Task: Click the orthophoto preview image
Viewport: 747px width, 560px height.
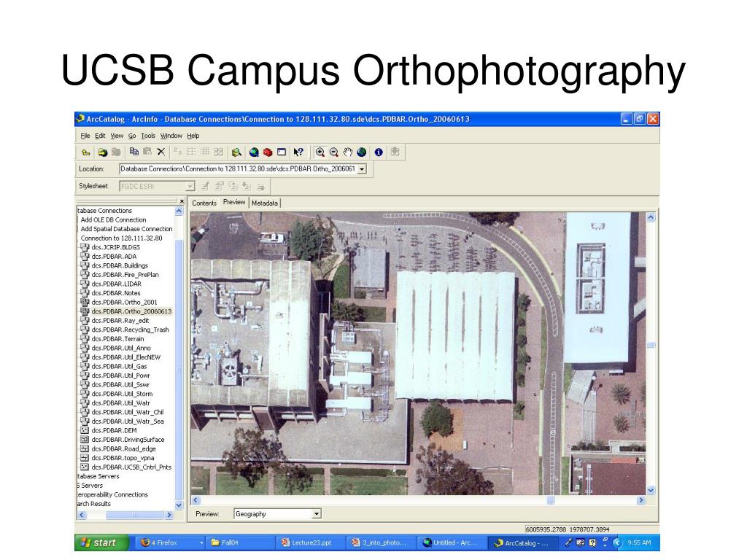Action: pyautogui.click(x=418, y=354)
